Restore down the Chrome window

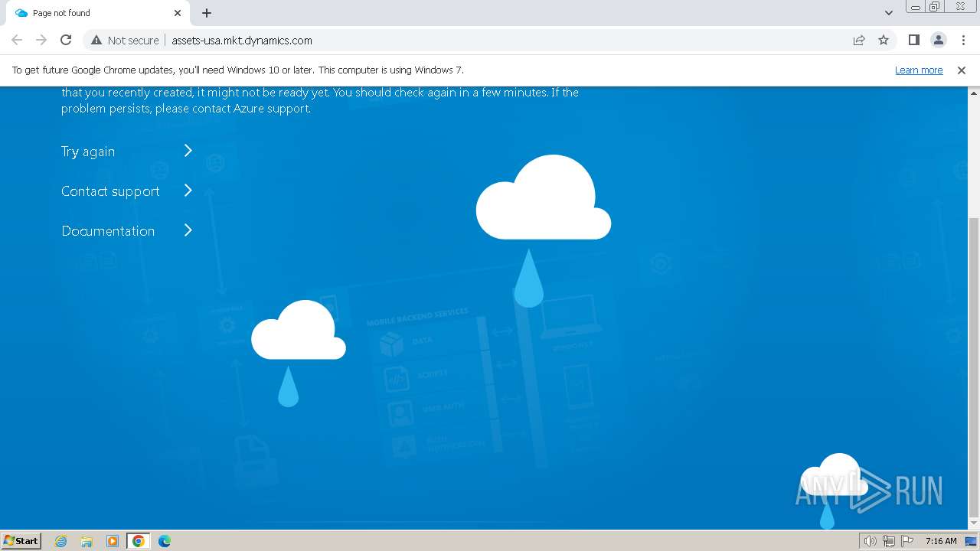pyautogui.click(x=935, y=7)
